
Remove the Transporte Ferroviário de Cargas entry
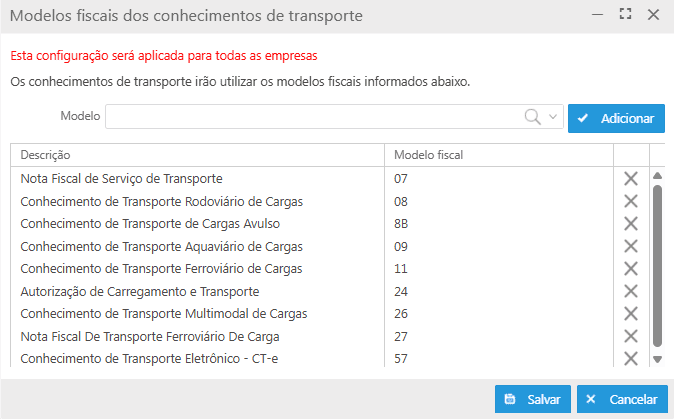(x=631, y=268)
